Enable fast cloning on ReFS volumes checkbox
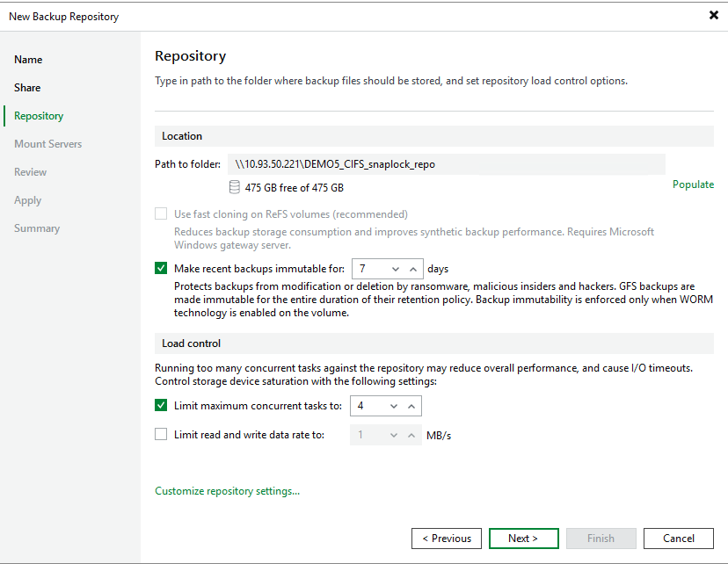Screen dimensions: 728x564 tap(161, 213)
